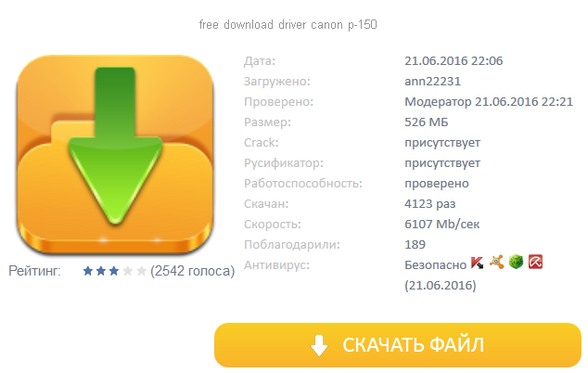
Task: Click the vote count (2542 голоса)
Action: (192, 271)
